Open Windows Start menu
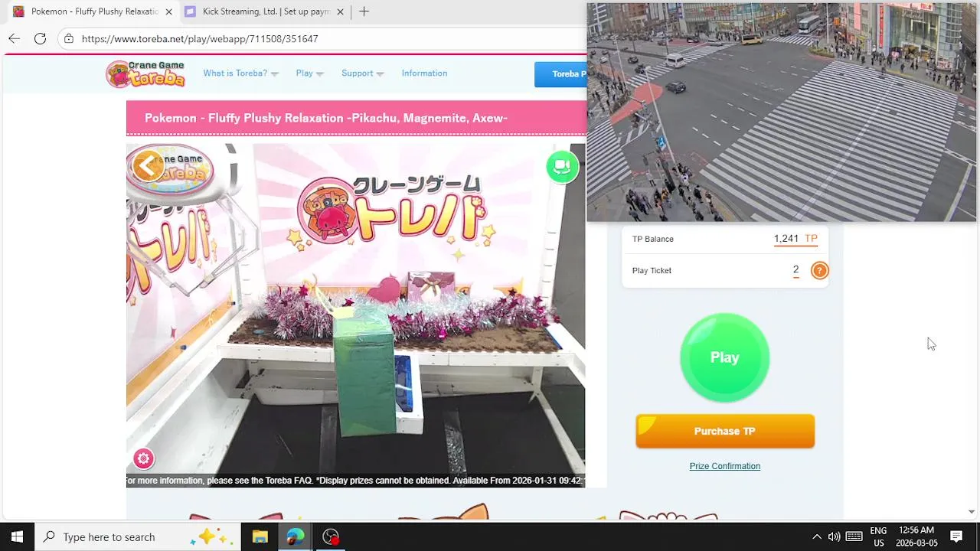The image size is (980, 551). click(x=17, y=536)
